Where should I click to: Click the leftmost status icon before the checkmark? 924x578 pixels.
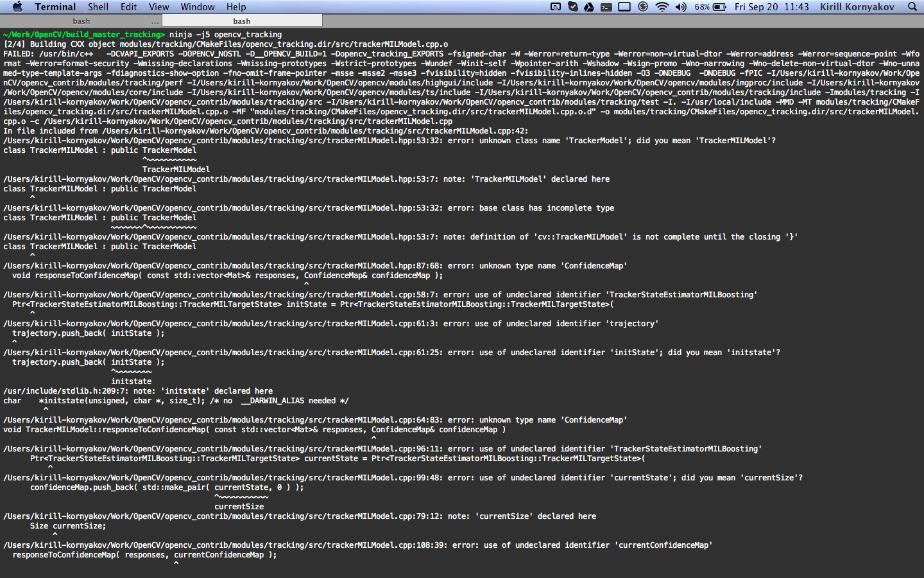tap(556, 6)
